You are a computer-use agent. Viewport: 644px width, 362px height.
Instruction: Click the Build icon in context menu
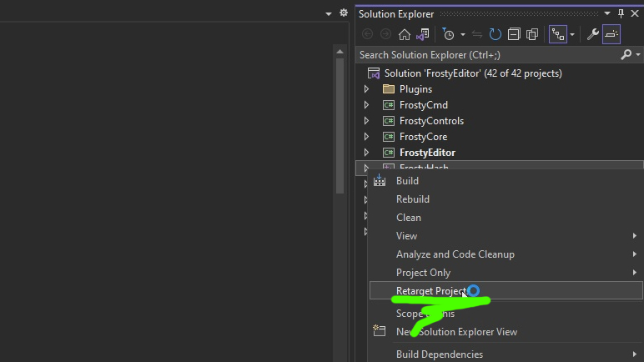(x=379, y=180)
